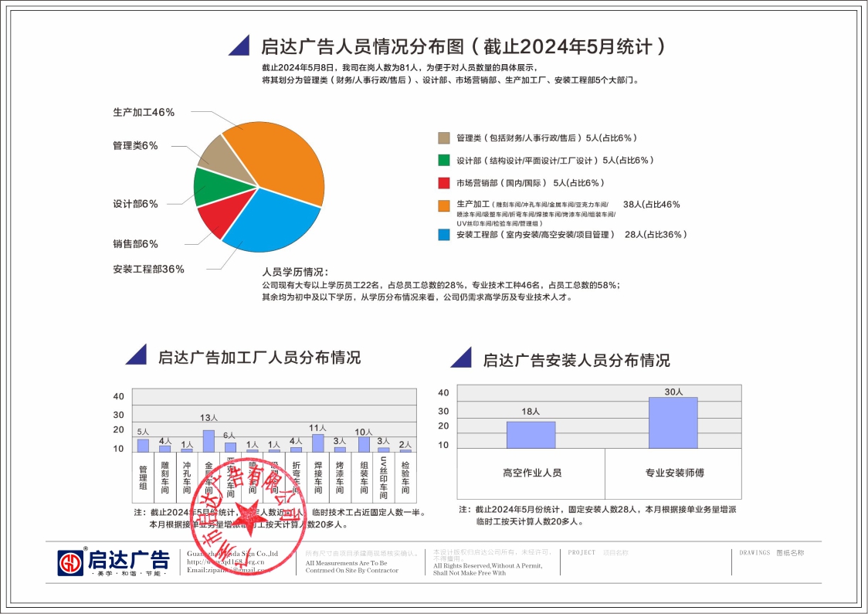Viewport: 868px width, 614px height.
Task: Click the 管理类6% pie label
Action: (136, 146)
